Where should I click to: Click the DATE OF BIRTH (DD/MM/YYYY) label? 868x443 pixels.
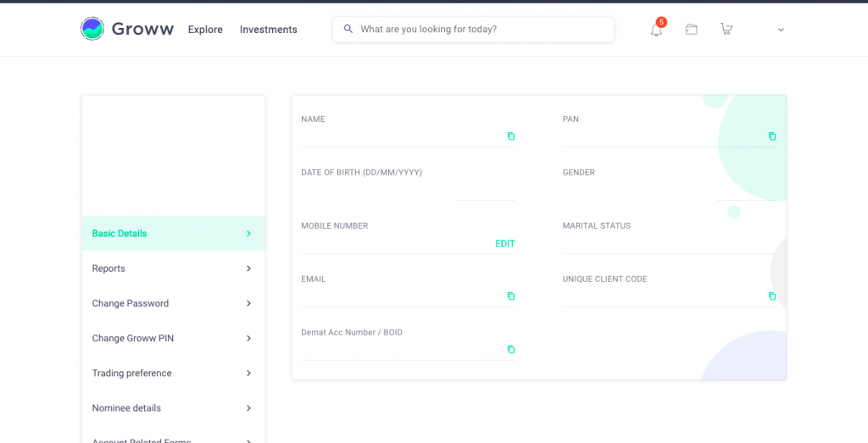coord(361,173)
